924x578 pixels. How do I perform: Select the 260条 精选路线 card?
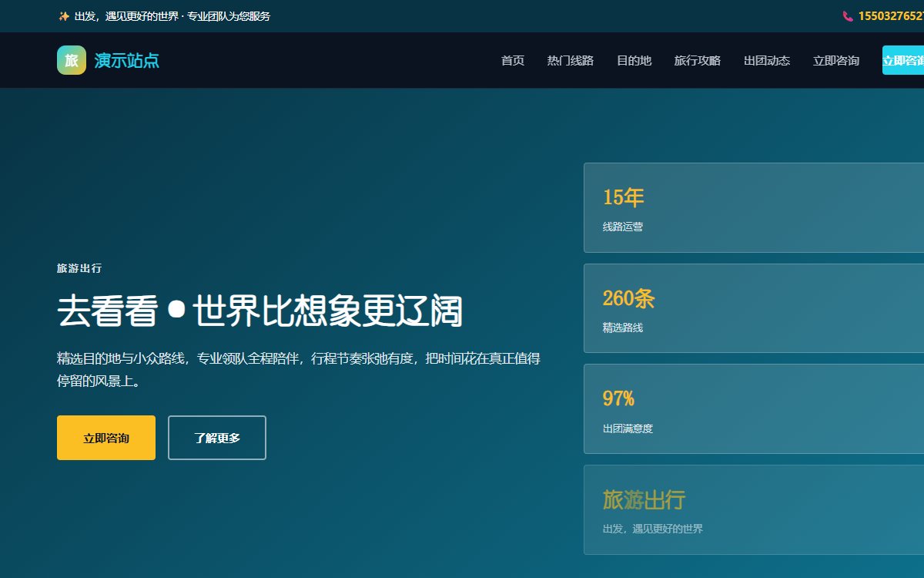[x=754, y=308]
